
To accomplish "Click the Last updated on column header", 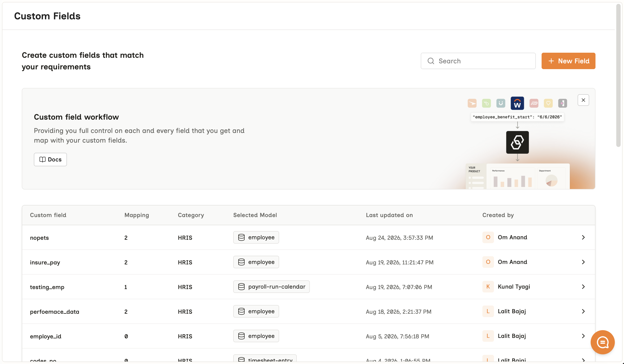I will point(389,215).
